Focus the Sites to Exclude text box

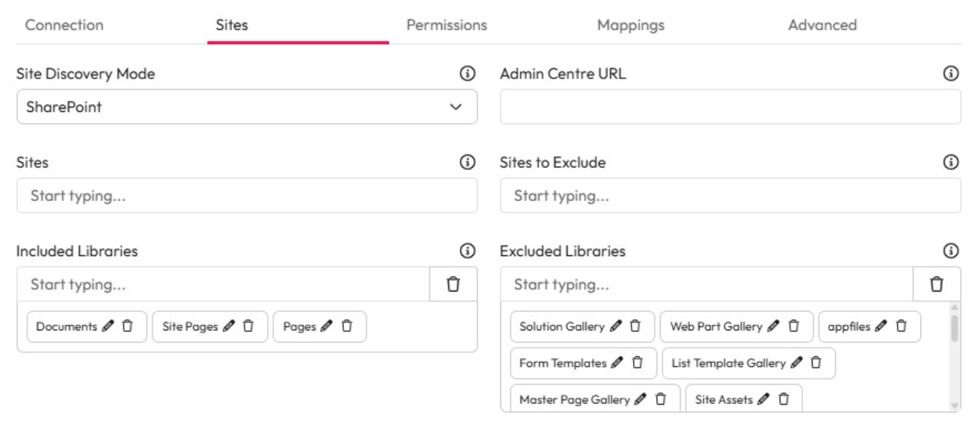(x=730, y=195)
